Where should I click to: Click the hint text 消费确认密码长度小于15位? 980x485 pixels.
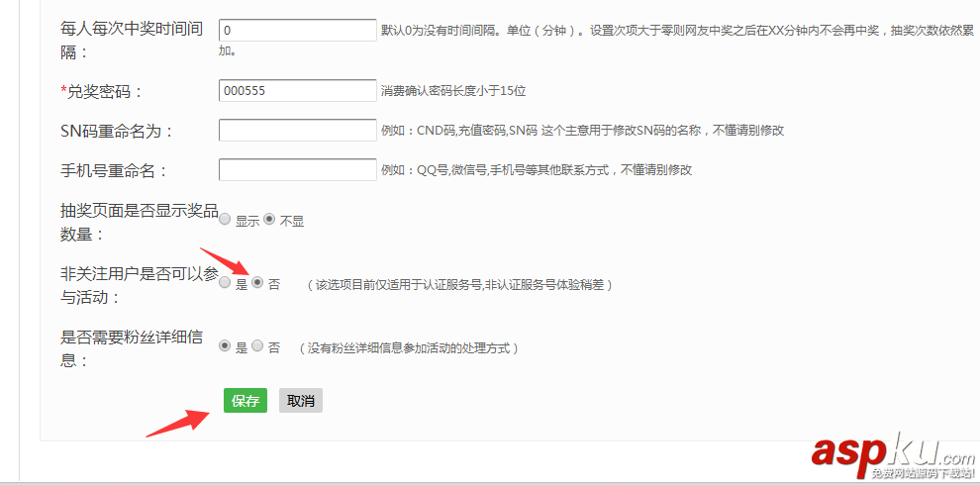[x=453, y=91]
